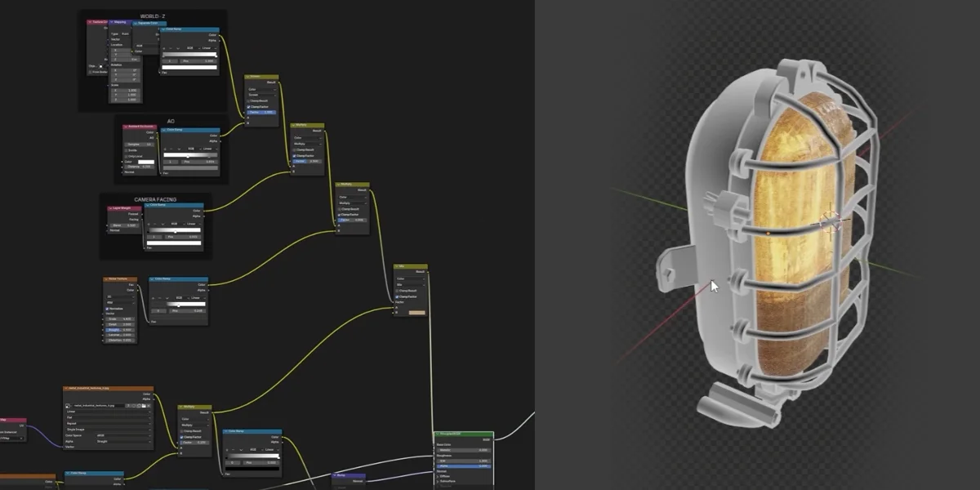Click the open-folder icon on the Image Texture node

click(144, 405)
